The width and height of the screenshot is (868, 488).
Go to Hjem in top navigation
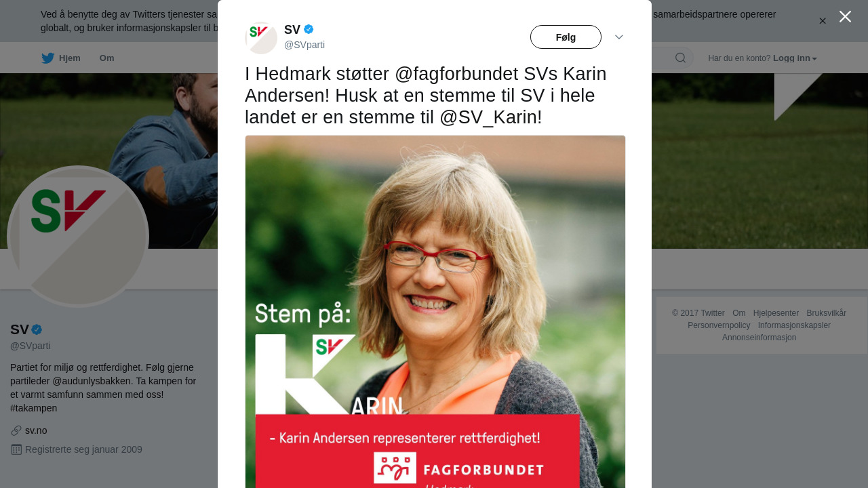click(70, 58)
